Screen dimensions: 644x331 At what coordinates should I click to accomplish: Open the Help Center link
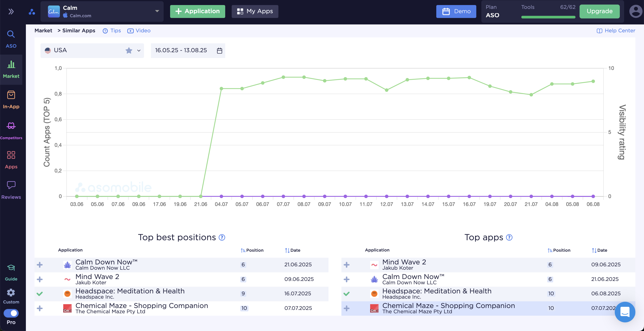(616, 30)
